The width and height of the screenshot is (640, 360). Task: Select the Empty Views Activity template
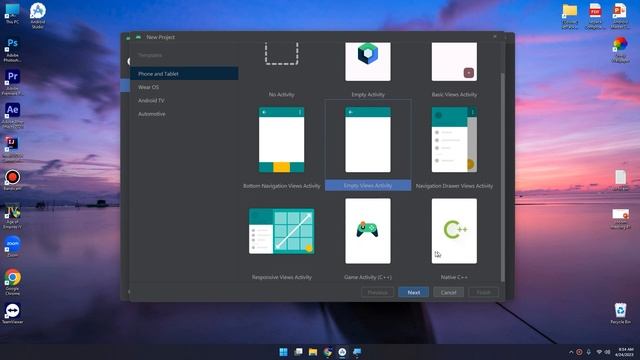pos(368,140)
